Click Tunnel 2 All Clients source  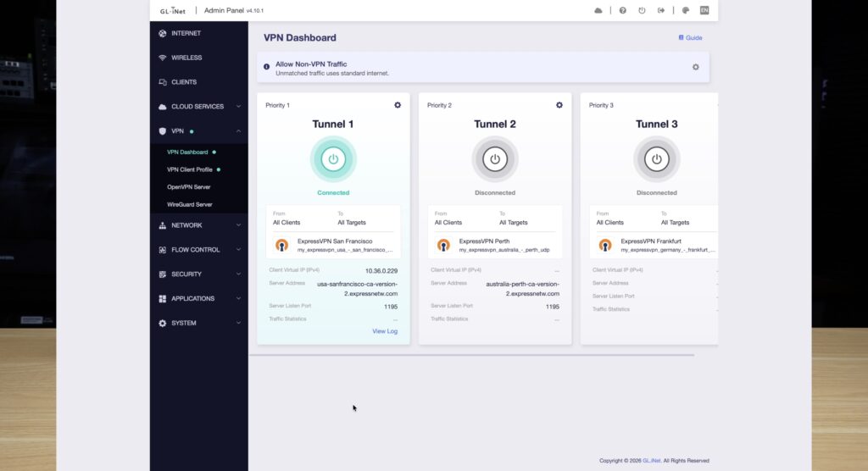tap(448, 223)
